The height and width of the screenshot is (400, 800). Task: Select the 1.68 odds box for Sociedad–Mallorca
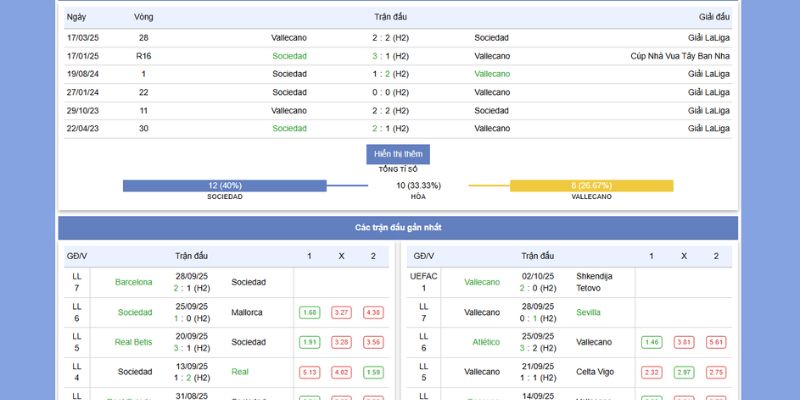tap(309, 313)
